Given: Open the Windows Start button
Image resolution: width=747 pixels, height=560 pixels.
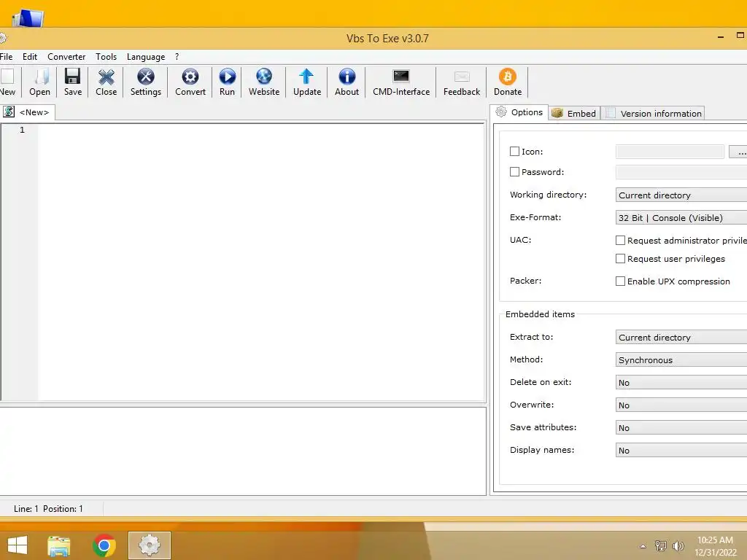Looking at the screenshot, I should pyautogui.click(x=18, y=545).
